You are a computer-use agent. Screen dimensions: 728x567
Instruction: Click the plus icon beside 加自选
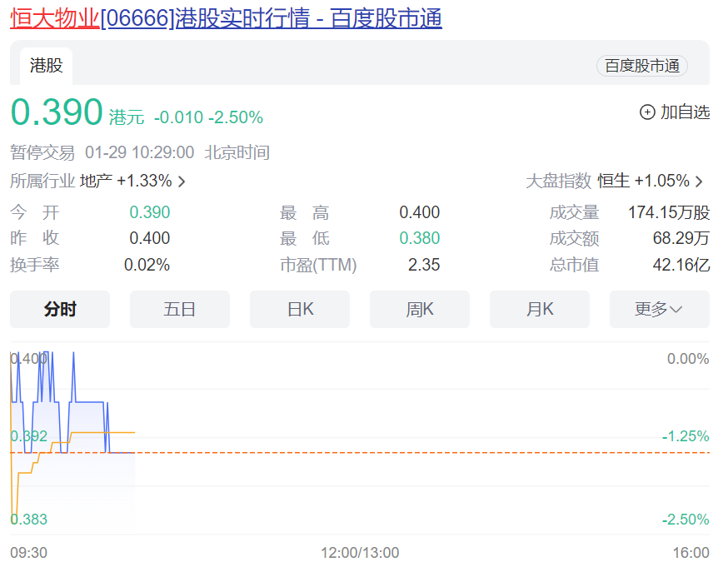pos(647,112)
